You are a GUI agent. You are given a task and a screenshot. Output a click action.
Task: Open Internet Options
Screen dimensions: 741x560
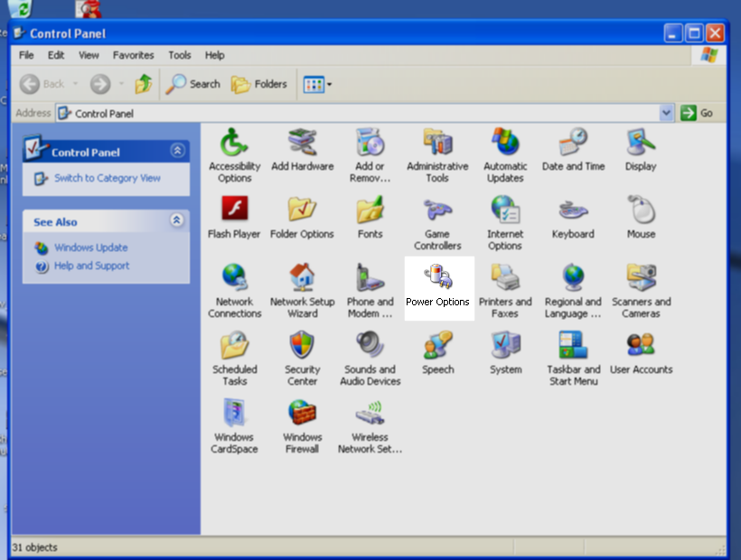(x=505, y=223)
